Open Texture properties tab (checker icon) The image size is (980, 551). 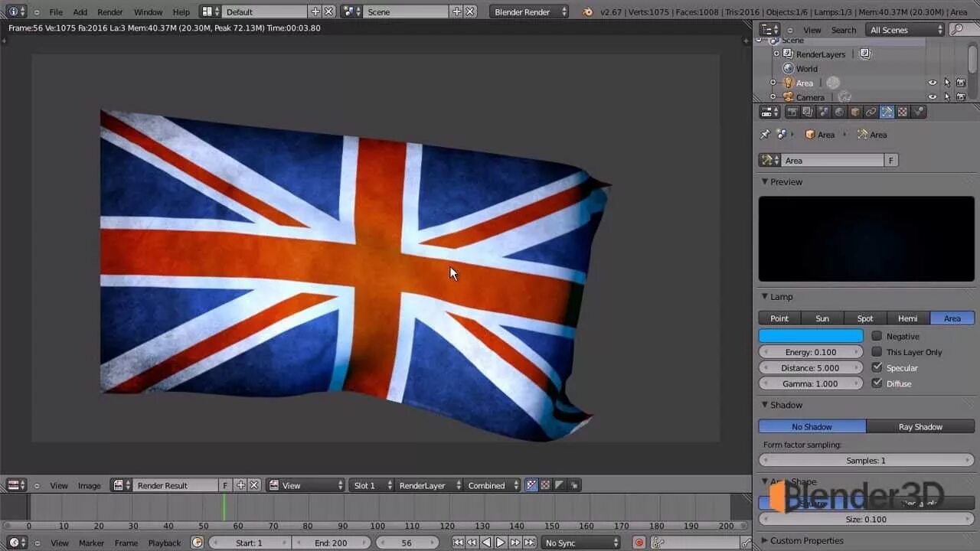(x=902, y=112)
